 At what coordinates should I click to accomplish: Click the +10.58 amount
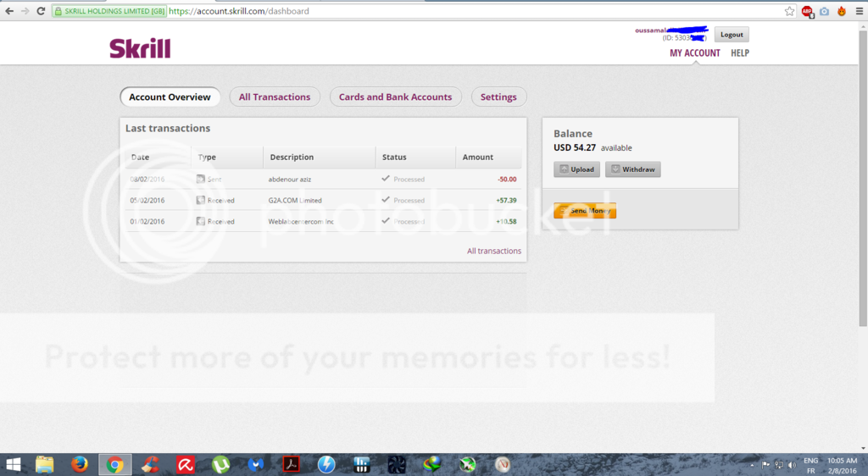click(x=507, y=221)
